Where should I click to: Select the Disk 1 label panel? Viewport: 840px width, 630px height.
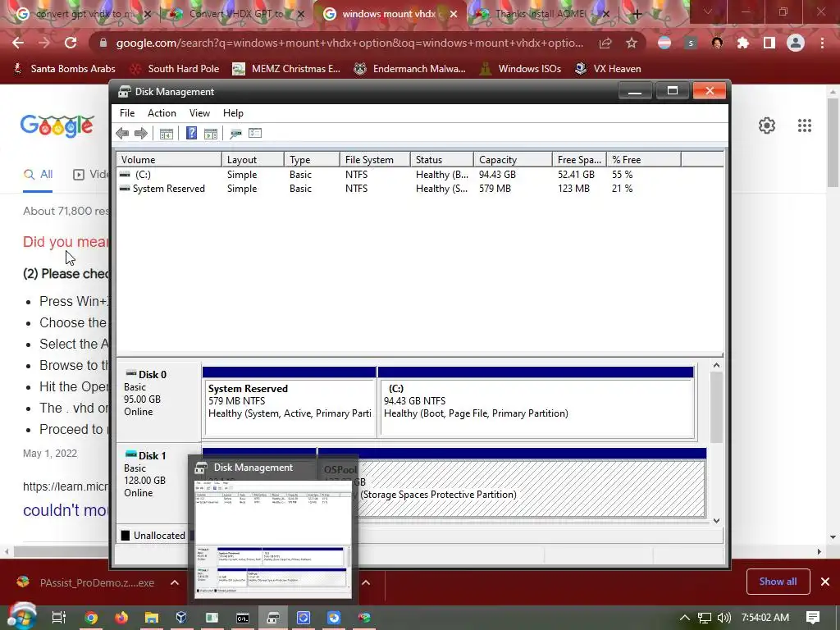click(x=157, y=482)
